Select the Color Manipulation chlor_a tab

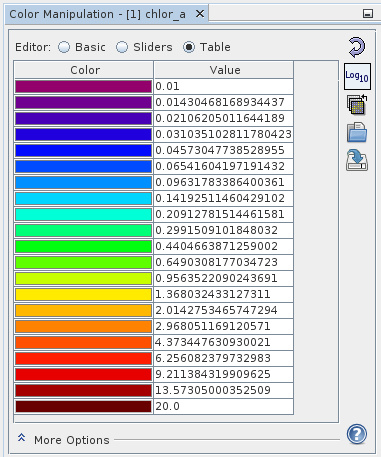[97, 14]
